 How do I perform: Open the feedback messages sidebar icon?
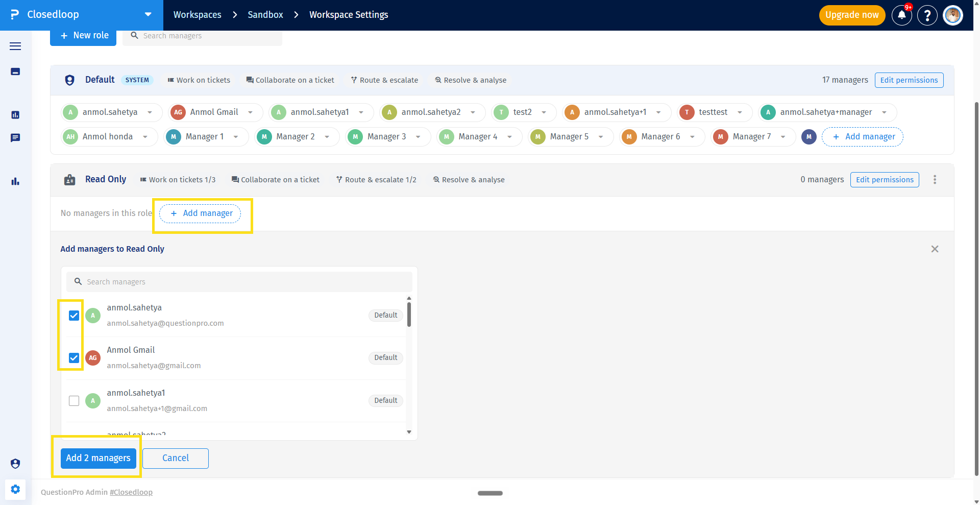[x=15, y=138]
